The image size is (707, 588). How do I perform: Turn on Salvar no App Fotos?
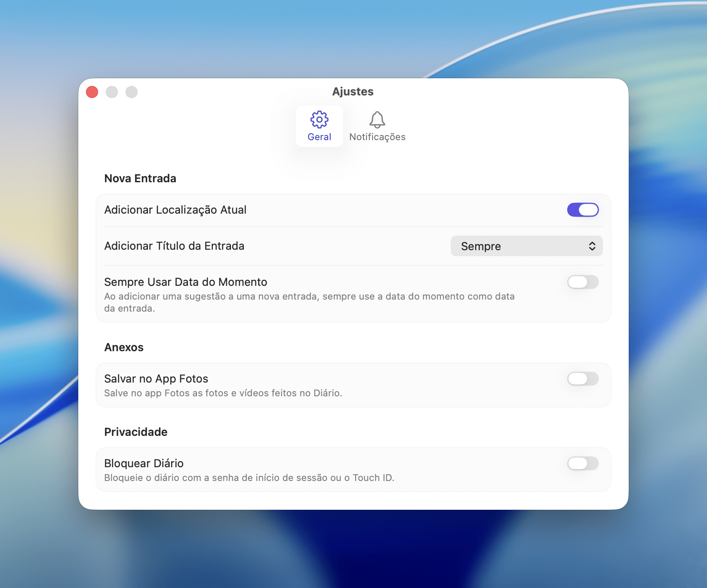tap(583, 379)
